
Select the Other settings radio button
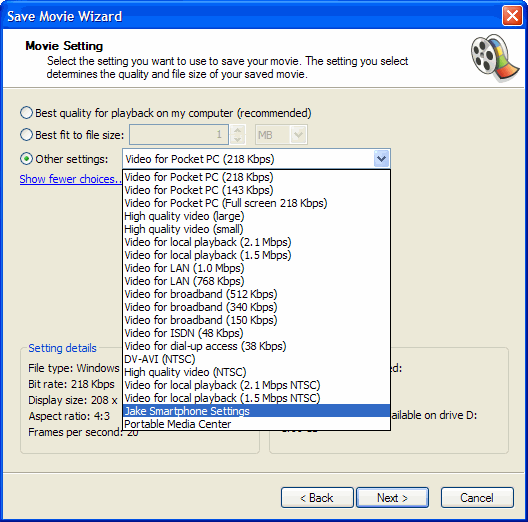[26, 159]
